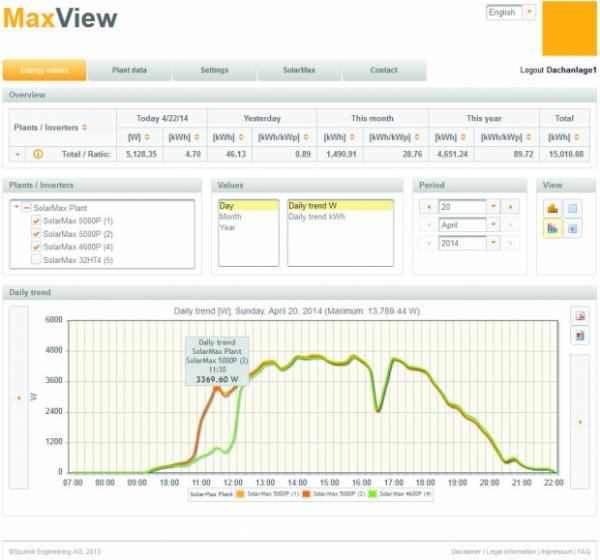
Task: Sort the Total [kWh] column
Action: 577,137
